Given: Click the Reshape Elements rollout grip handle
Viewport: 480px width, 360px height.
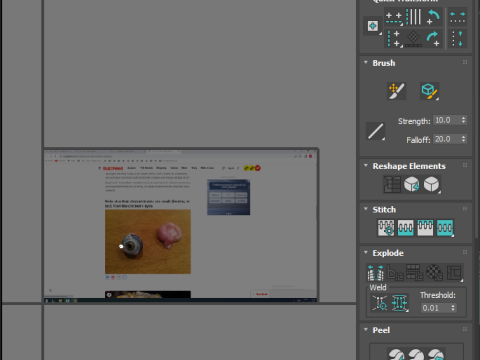Looking at the screenshot, I should click(x=465, y=165).
